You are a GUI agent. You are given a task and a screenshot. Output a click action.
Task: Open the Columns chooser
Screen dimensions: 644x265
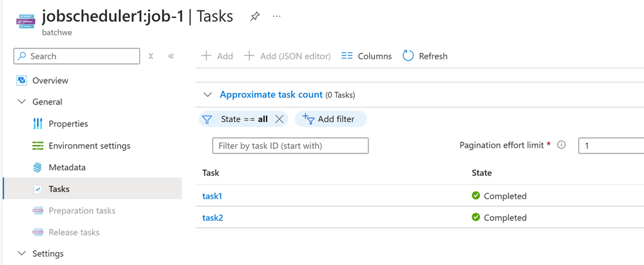[x=367, y=56]
